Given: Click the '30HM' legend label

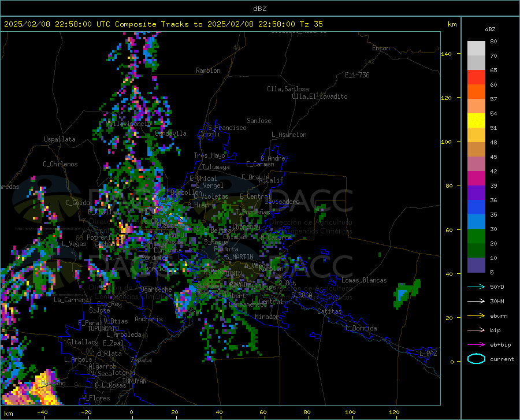Looking at the screenshot, I should 497,302.
